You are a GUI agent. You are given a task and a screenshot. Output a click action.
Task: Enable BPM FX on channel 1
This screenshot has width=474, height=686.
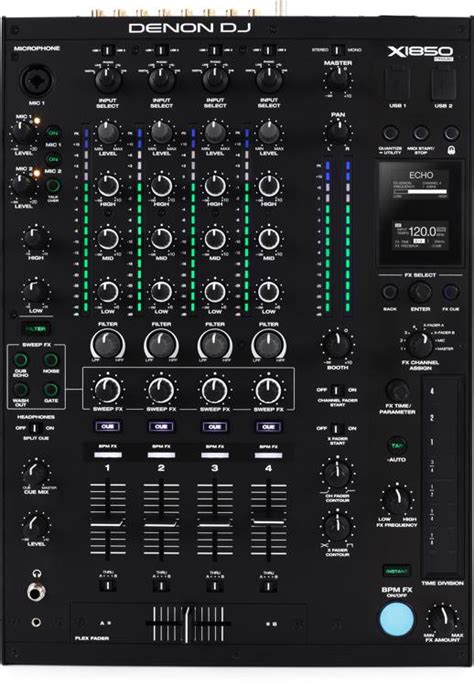108,455
